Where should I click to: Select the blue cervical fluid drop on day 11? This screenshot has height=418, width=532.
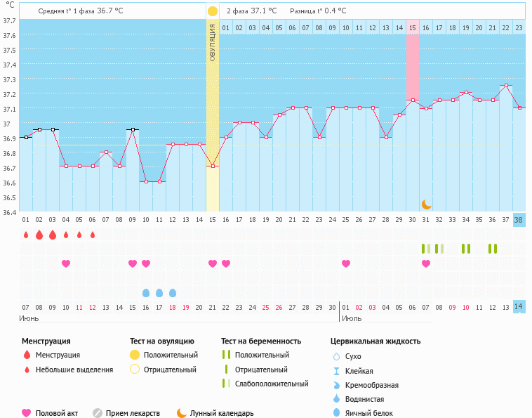click(159, 292)
